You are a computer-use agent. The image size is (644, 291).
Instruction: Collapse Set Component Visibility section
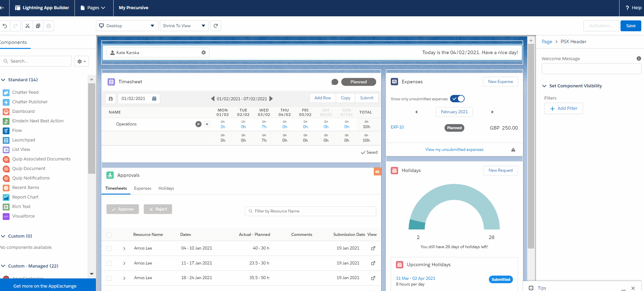tap(544, 86)
